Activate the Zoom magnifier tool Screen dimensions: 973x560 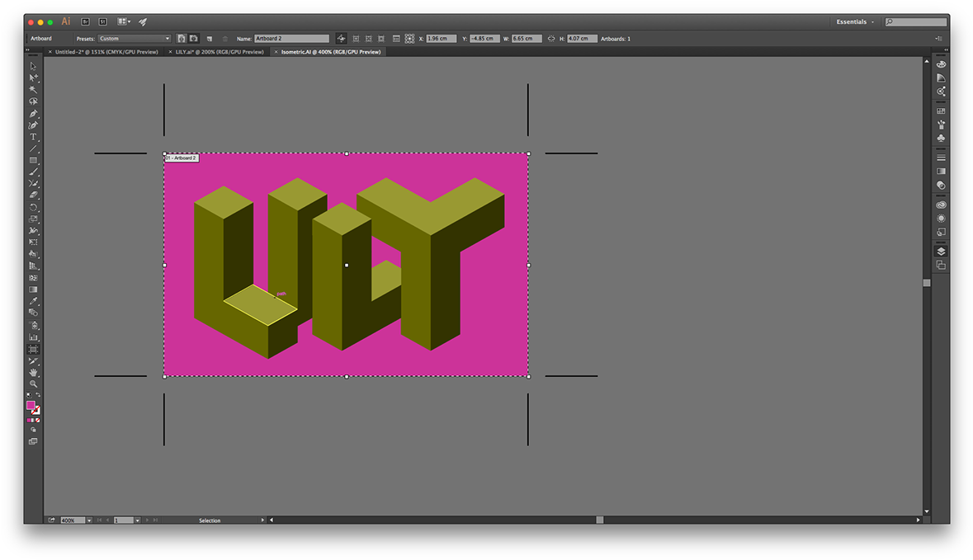(x=33, y=384)
